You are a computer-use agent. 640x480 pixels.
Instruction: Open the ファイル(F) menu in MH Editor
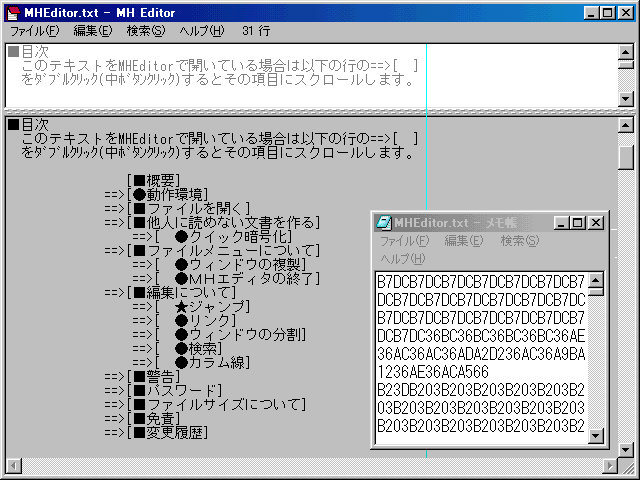coord(34,31)
